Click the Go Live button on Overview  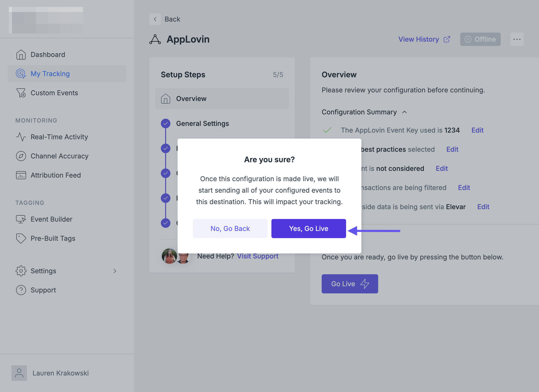click(350, 284)
